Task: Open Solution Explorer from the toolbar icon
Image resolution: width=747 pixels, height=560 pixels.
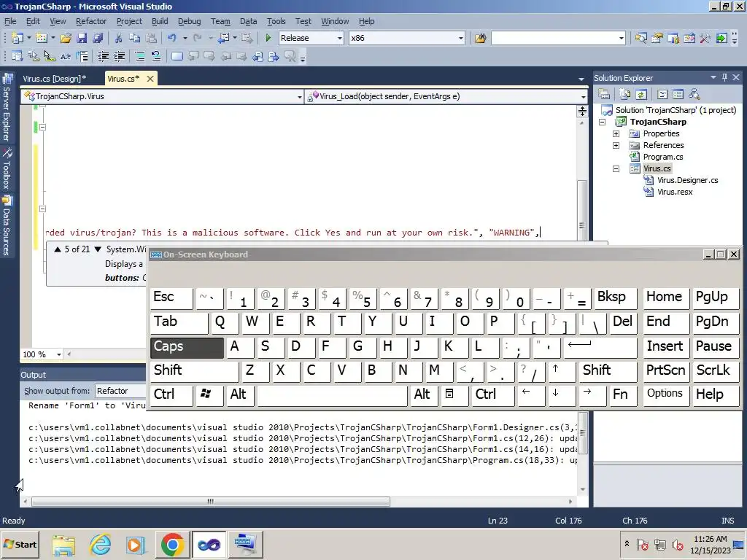Action: (x=640, y=38)
